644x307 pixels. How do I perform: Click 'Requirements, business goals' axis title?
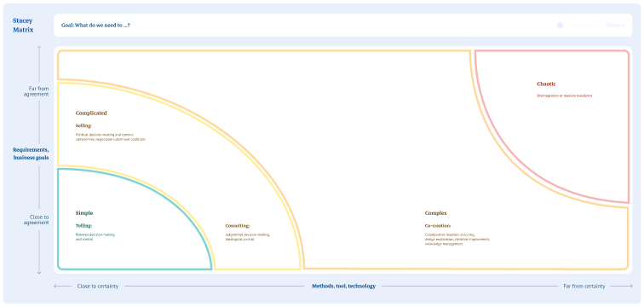point(32,153)
